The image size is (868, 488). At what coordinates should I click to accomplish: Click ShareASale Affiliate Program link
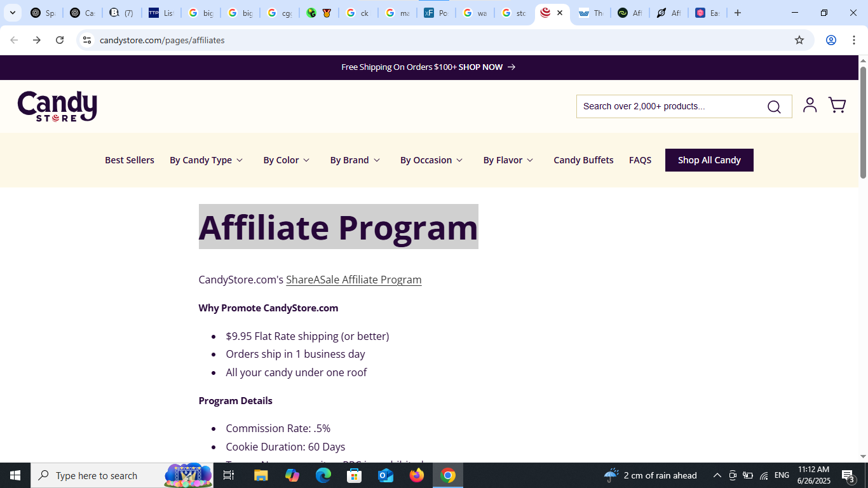[354, 280]
